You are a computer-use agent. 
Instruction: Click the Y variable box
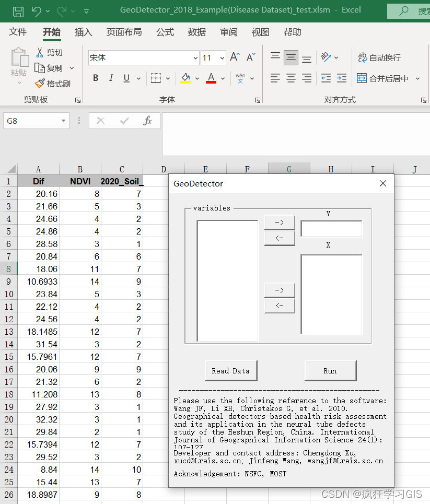(332, 229)
